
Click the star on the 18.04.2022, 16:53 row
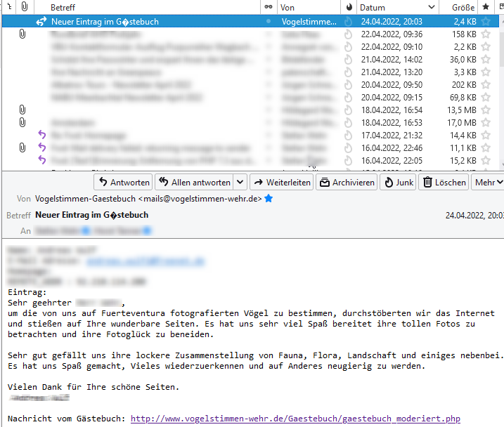(x=486, y=122)
